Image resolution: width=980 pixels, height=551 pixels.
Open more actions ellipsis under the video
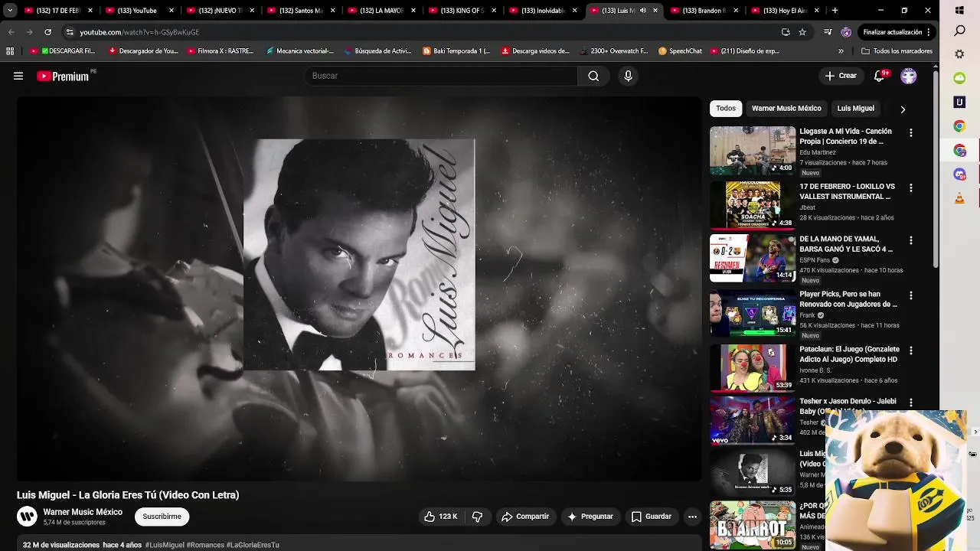692,517
